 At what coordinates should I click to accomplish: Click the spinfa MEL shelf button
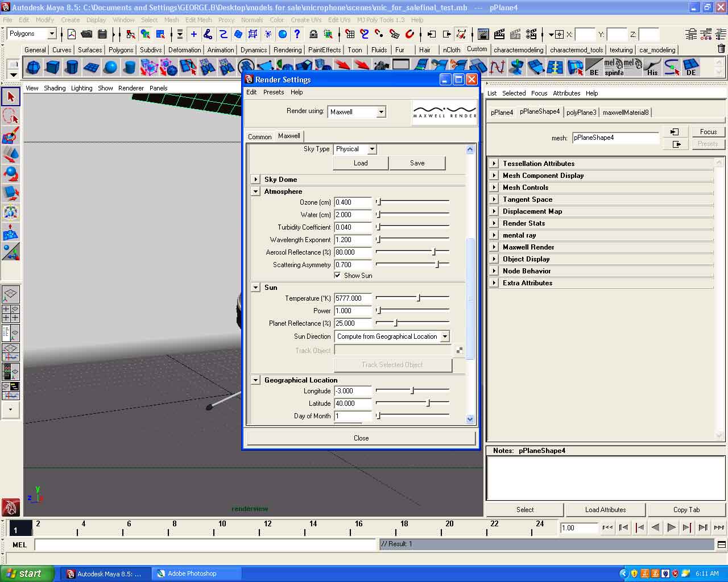tap(614, 68)
